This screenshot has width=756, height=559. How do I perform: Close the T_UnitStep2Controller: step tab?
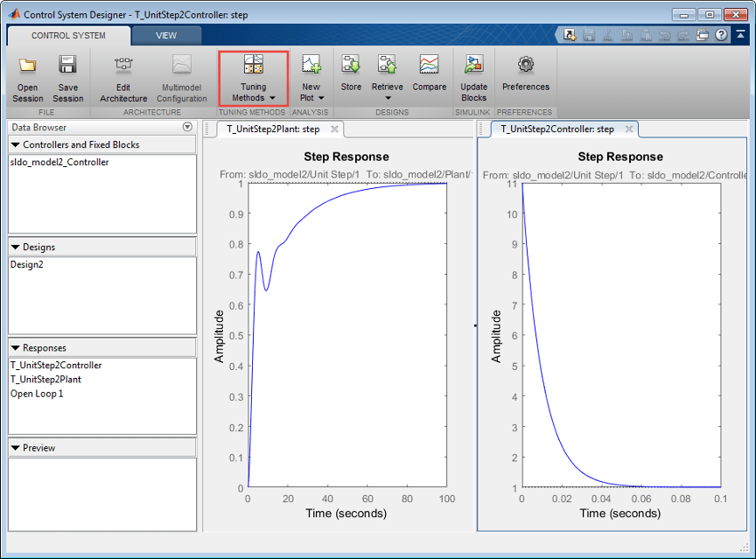click(629, 129)
